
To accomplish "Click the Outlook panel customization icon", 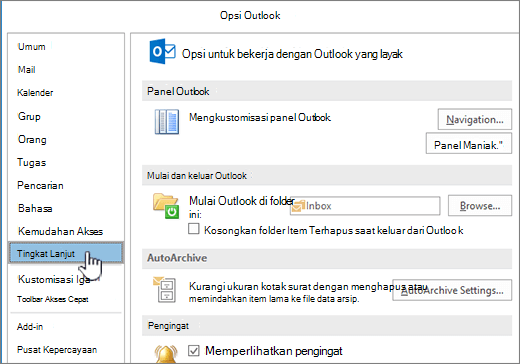I will tap(167, 122).
